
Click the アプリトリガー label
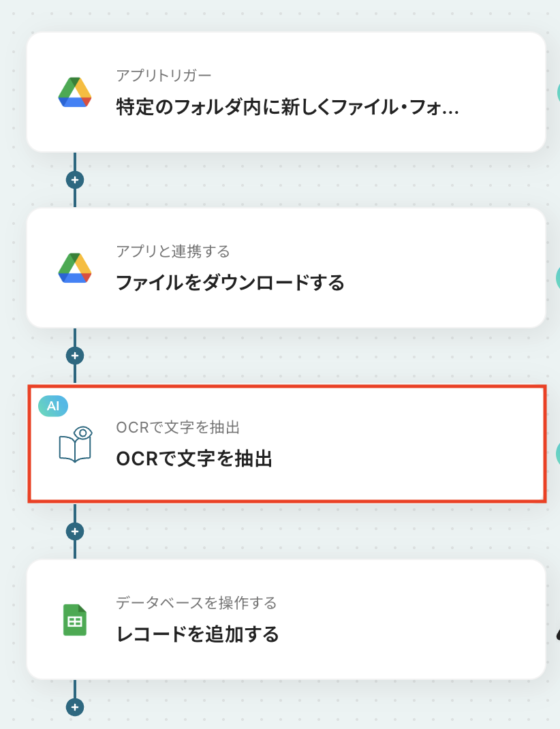click(x=164, y=76)
